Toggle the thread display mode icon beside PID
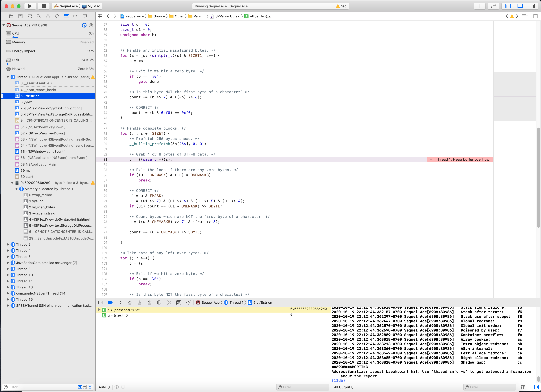The width and height of the screenshot is (541, 392). (x=91, y=25)
